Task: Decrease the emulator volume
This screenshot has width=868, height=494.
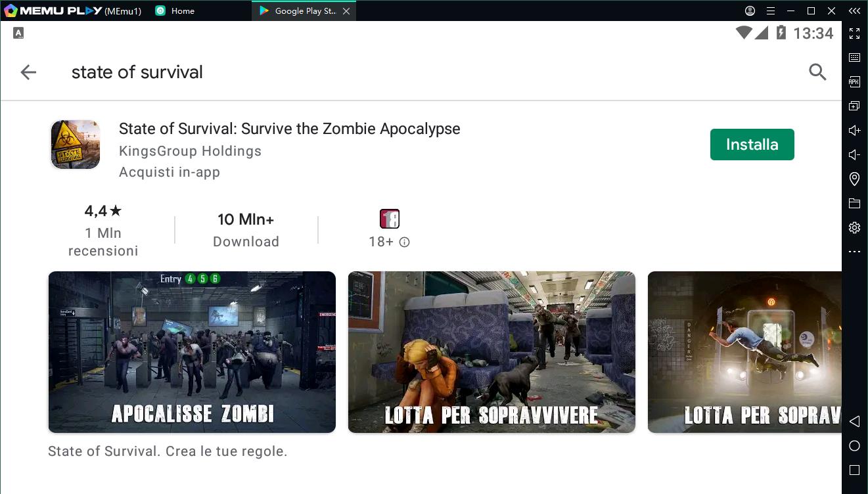Action: point(854,154)
